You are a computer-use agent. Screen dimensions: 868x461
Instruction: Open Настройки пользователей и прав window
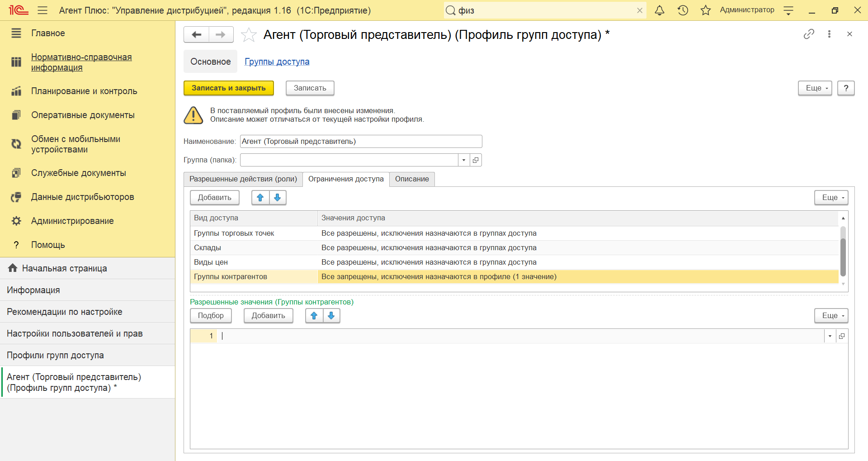pos(87,333)
